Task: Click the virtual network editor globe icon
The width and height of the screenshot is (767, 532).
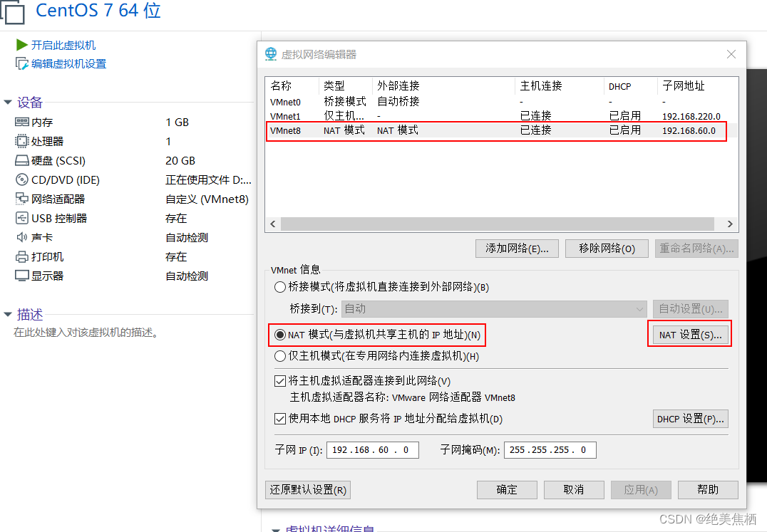Action: [270, 53]
